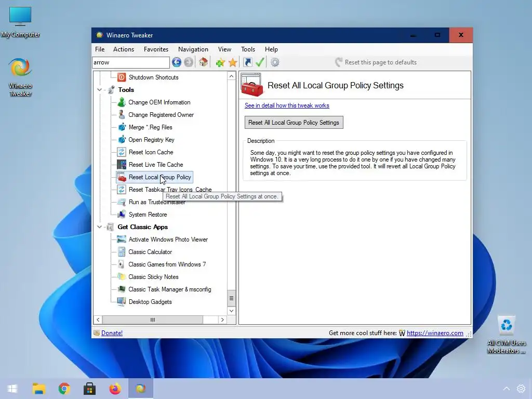Select the 'Tools' category label
Viewport: 532px width, 399px height.
click(126, 90)
